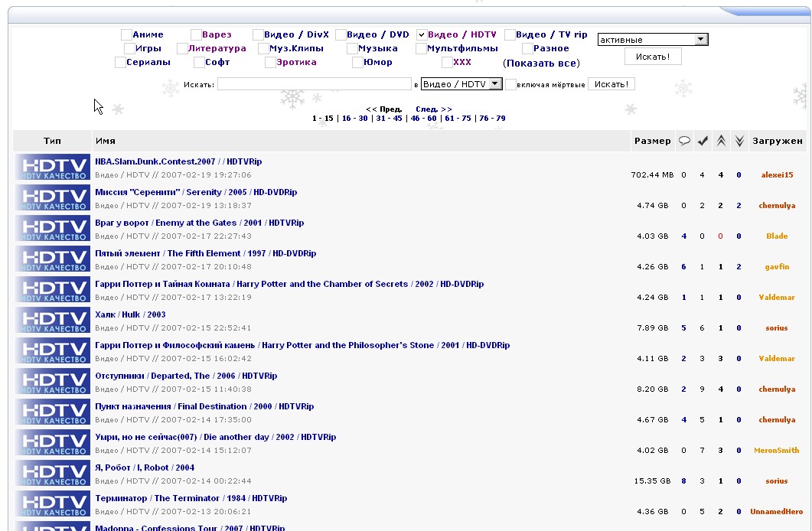Sort by the Размер column header
The image size is (812, 531).
(x=653, y=141)
